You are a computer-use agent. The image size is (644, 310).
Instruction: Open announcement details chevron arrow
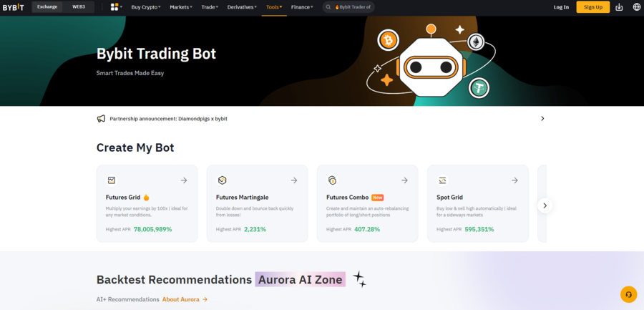[542, 118]
